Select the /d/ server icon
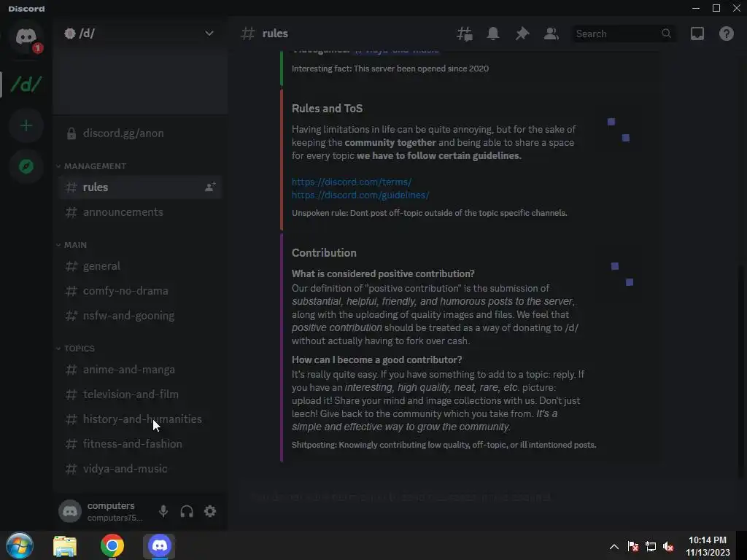This screenshot has height=560, width=747. click(x=26, y=85)
